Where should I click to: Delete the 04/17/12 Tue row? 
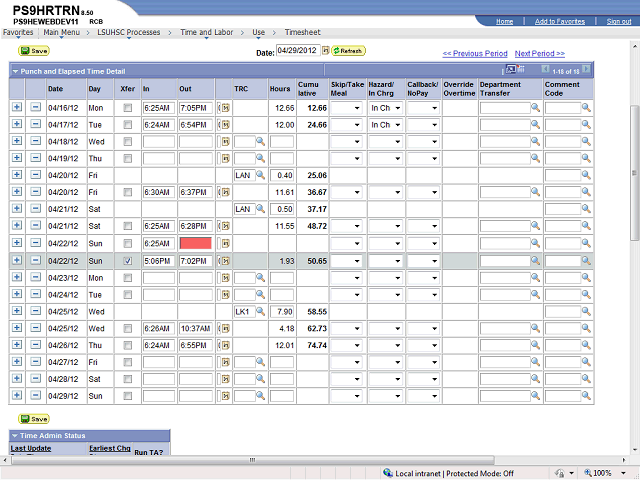[36, 124]
